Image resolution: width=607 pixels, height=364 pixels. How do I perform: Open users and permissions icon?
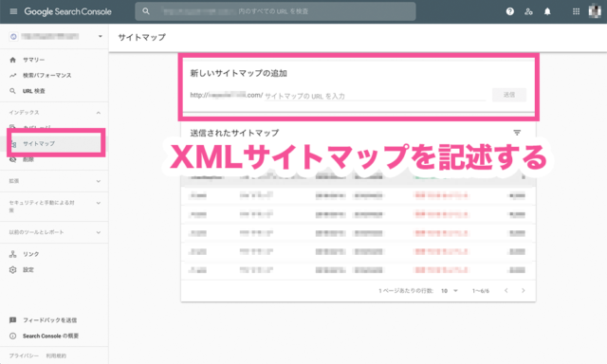(528, 11)
